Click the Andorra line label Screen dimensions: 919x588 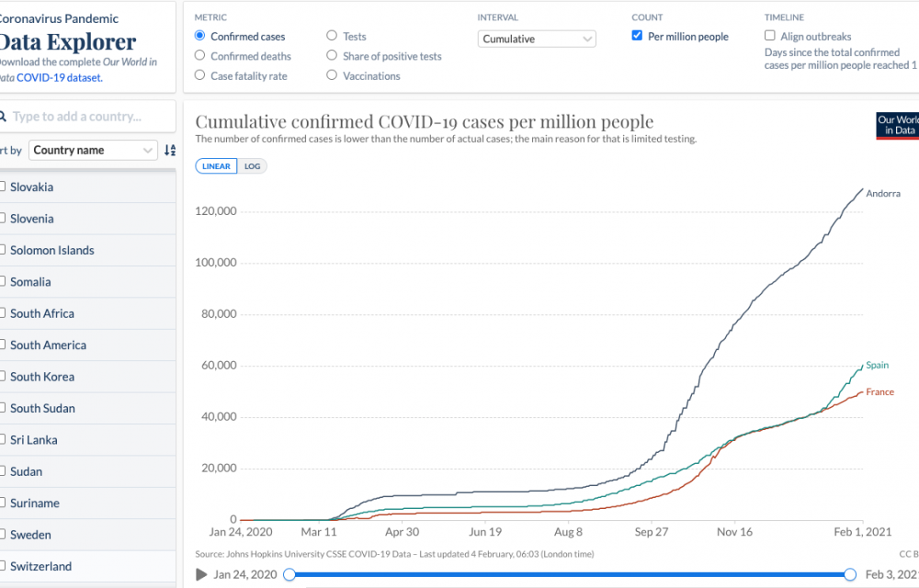(x=882, y=194)
